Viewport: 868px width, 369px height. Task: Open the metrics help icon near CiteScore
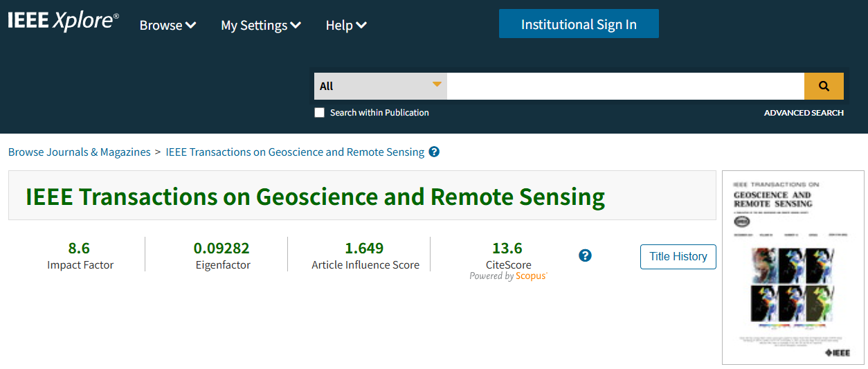(x=585, y=256)
